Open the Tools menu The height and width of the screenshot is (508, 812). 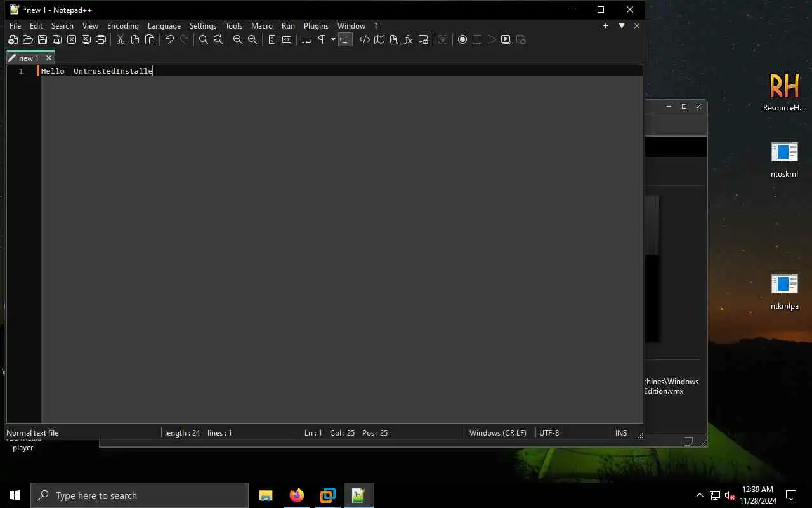[x=233, y=26]
